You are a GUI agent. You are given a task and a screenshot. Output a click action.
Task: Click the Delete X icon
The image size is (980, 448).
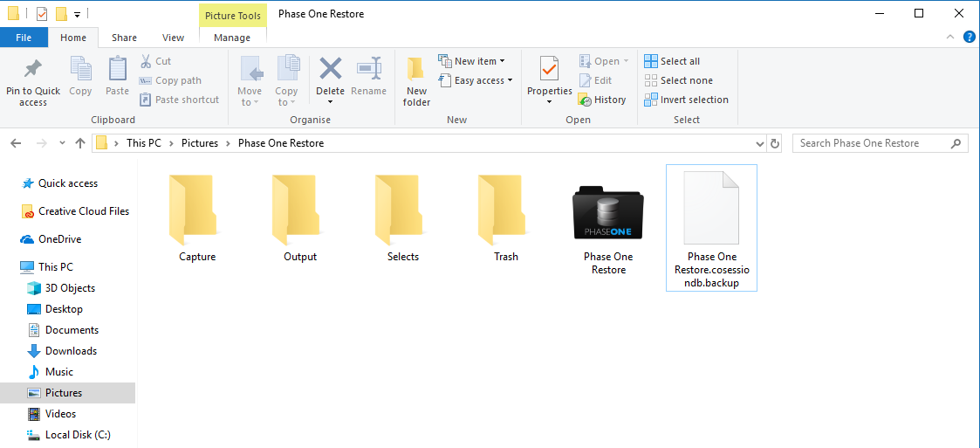tap(330, 69)
